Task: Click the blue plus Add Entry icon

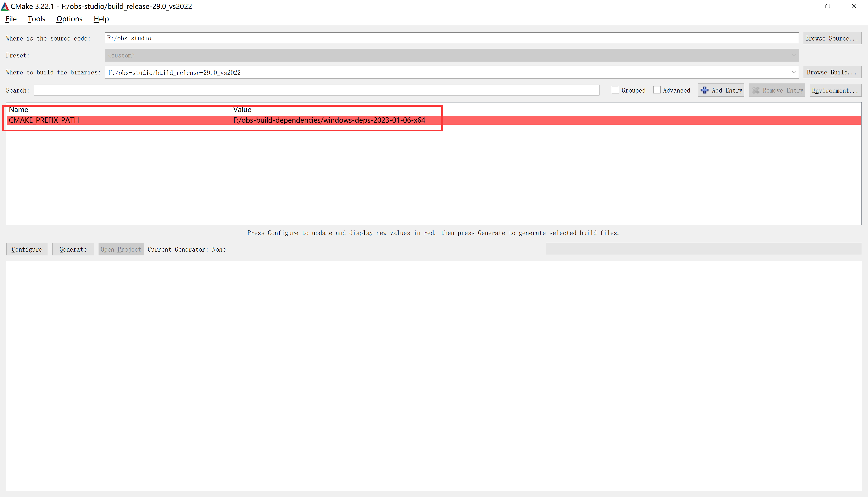Action: click(704, 90)
